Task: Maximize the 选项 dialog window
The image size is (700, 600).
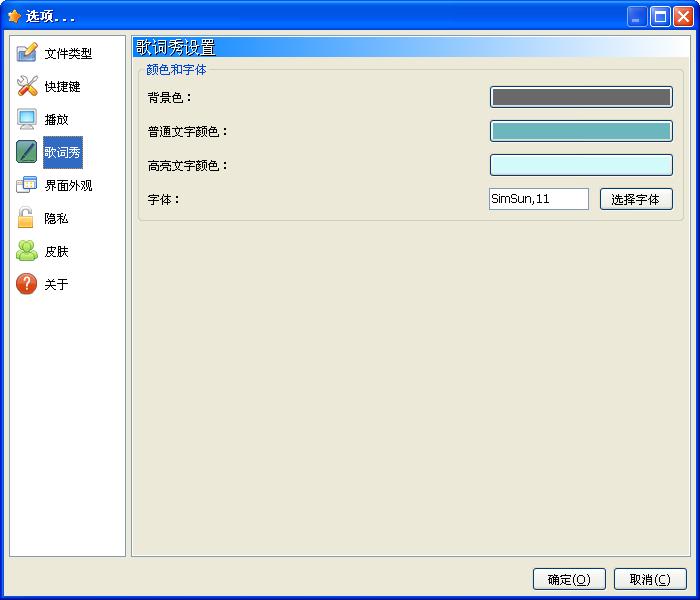Action: [x=660, y=17]
